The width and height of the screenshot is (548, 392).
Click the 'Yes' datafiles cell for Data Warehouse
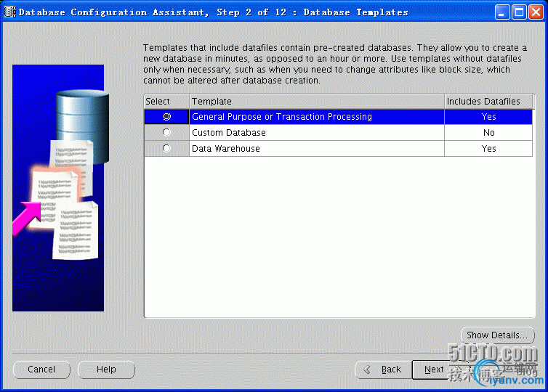pos(488,148)
